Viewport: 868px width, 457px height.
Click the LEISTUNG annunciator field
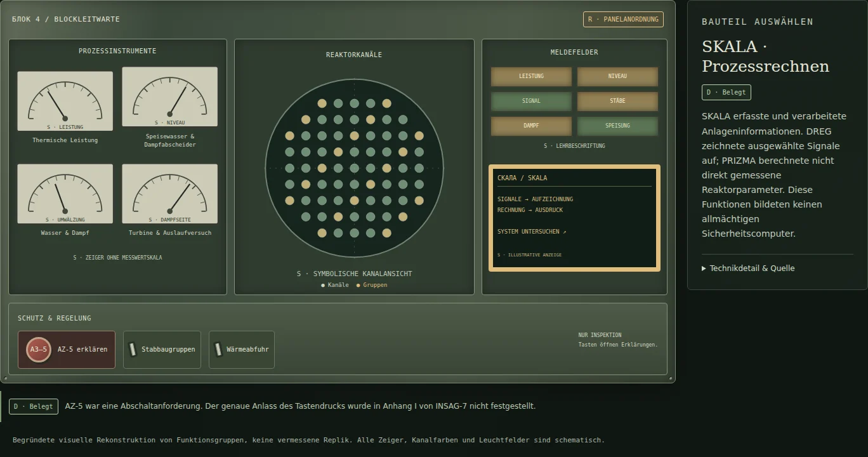pyautogui.click(x=531, y=76)
